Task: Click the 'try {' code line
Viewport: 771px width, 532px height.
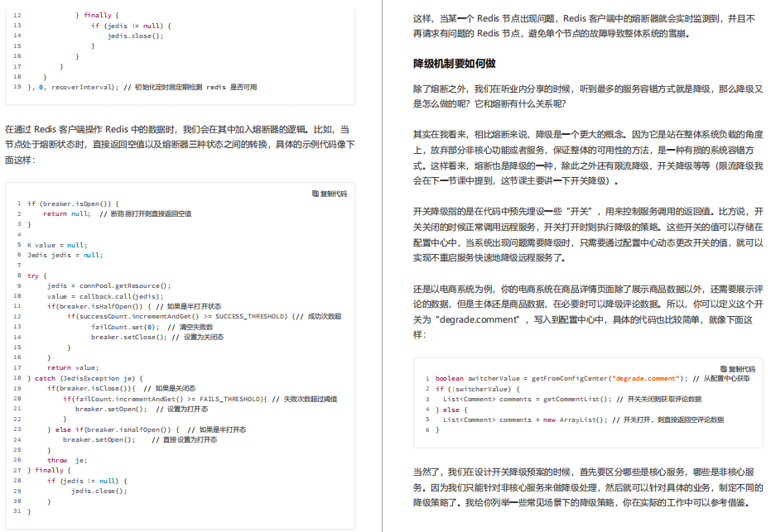Action: [37, 276]
